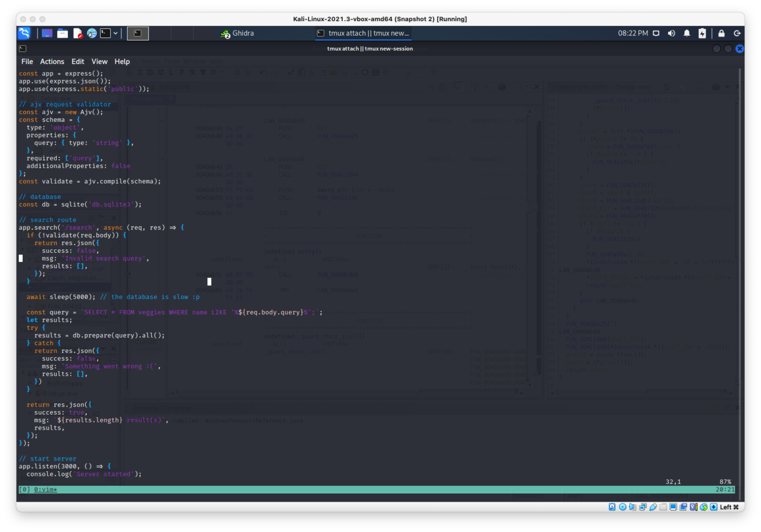The width and height of the screenshot is (761, 532).
Task: Click the keyboard capture arrow icon in VirtualBox
Action: (714, 507)
